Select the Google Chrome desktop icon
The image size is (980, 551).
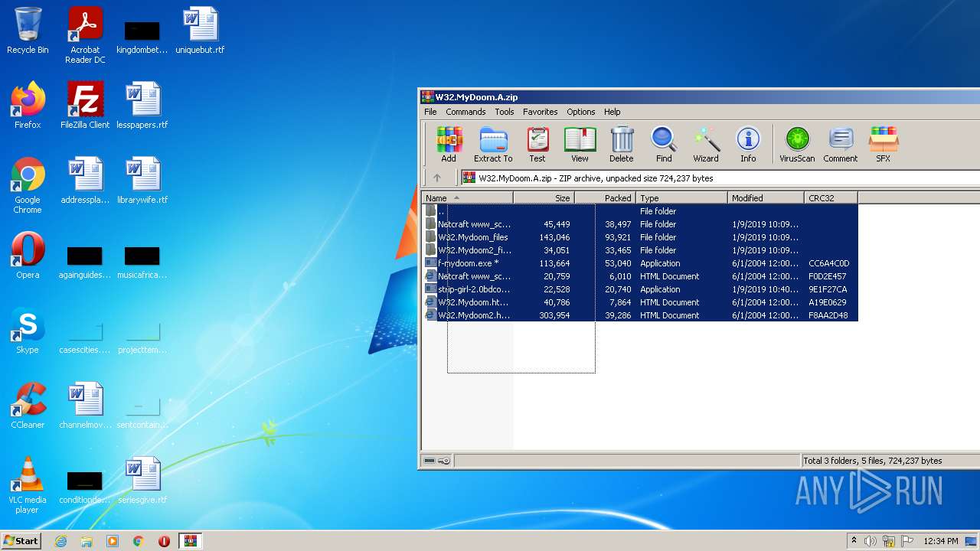[28, 185]
